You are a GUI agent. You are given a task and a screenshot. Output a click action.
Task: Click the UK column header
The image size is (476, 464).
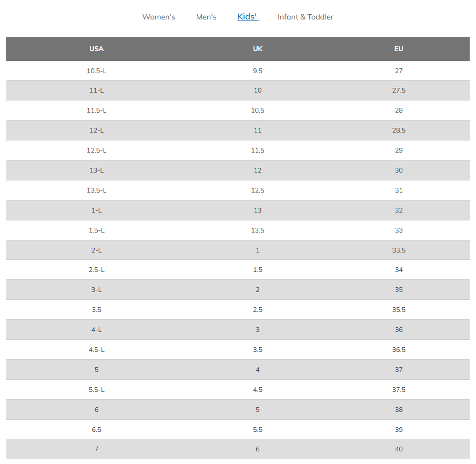pos(258,49)
